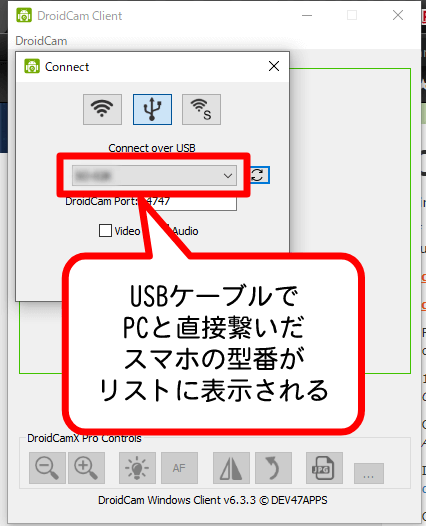Minimize the DroidCam Client window
This screenshot has height=526, width=426.
coord(307,15)
